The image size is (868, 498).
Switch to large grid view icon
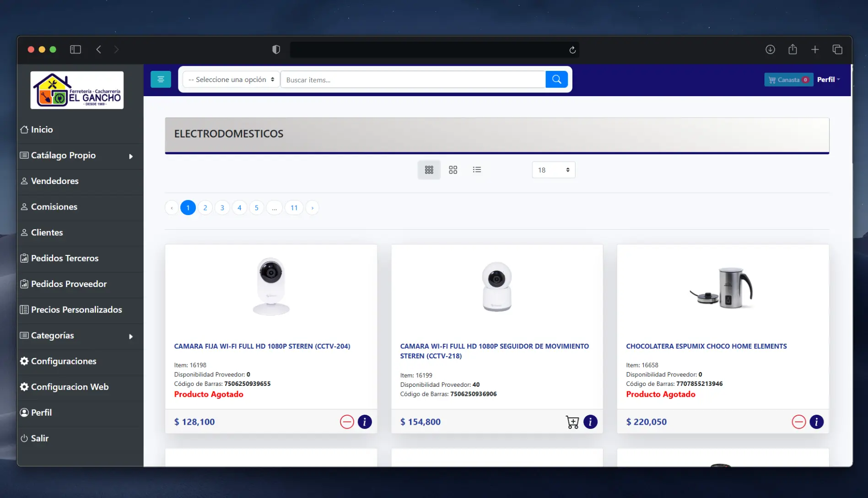pyautogui.click(x=453, y=170)
